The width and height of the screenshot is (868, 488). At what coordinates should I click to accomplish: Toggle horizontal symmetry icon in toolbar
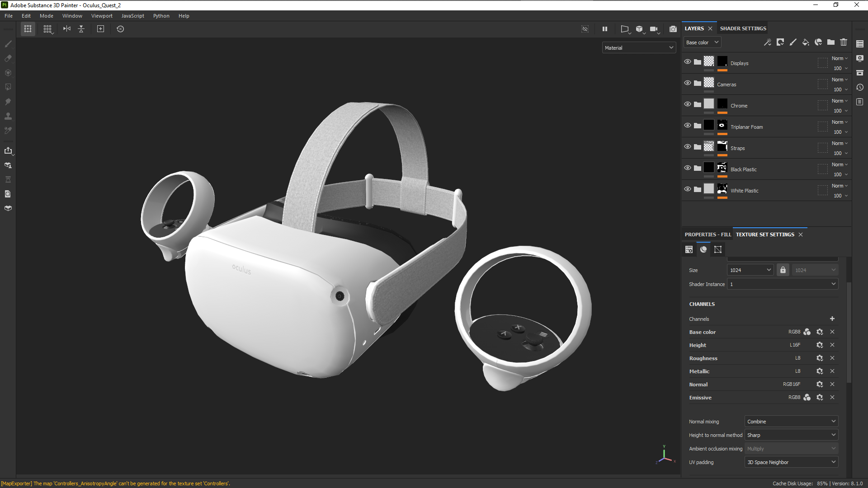67,29
